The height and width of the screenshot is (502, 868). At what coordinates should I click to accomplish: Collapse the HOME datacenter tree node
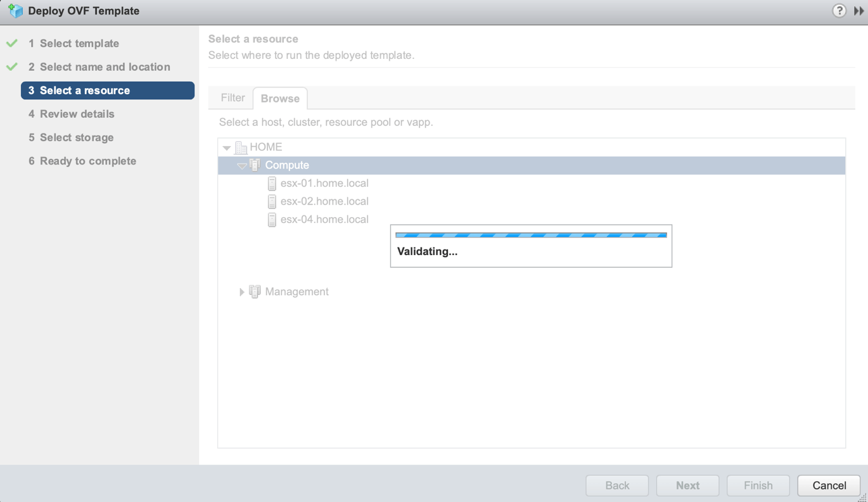(227, 148)
